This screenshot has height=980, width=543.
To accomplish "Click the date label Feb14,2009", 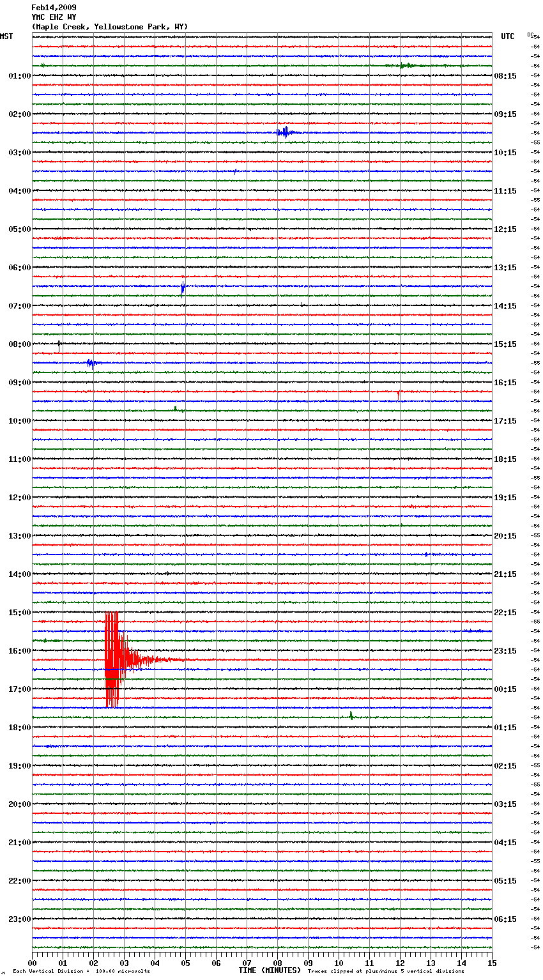I will [54, 8].
